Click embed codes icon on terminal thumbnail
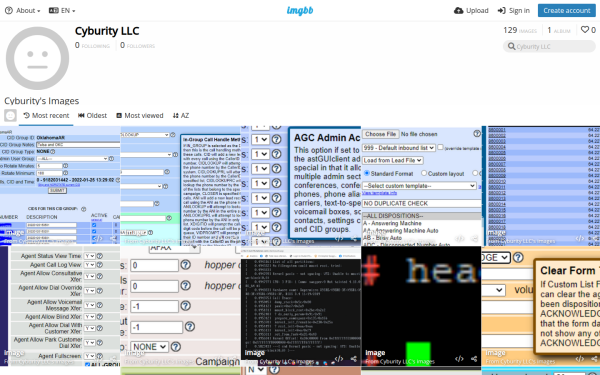 pyautogui.click(x=339, y=359)
